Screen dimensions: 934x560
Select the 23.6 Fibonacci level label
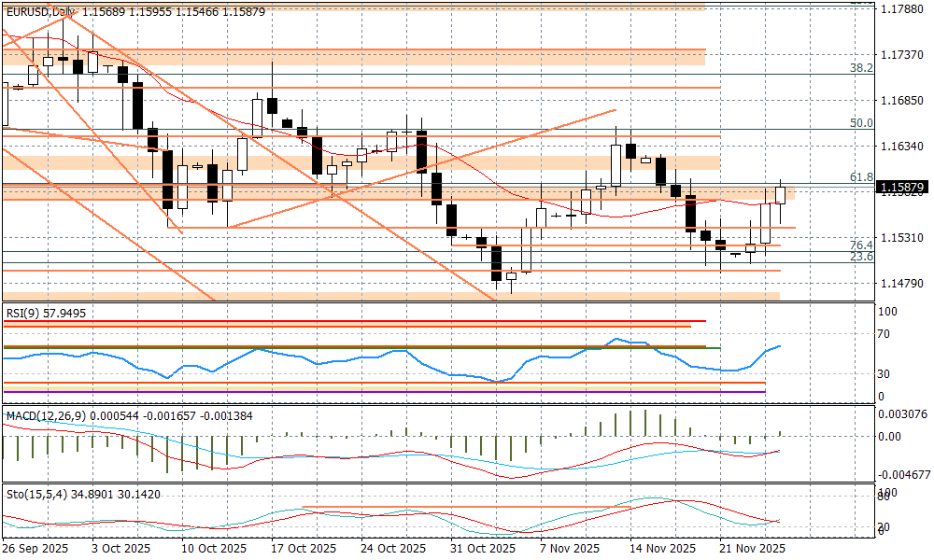click(861, 257)
